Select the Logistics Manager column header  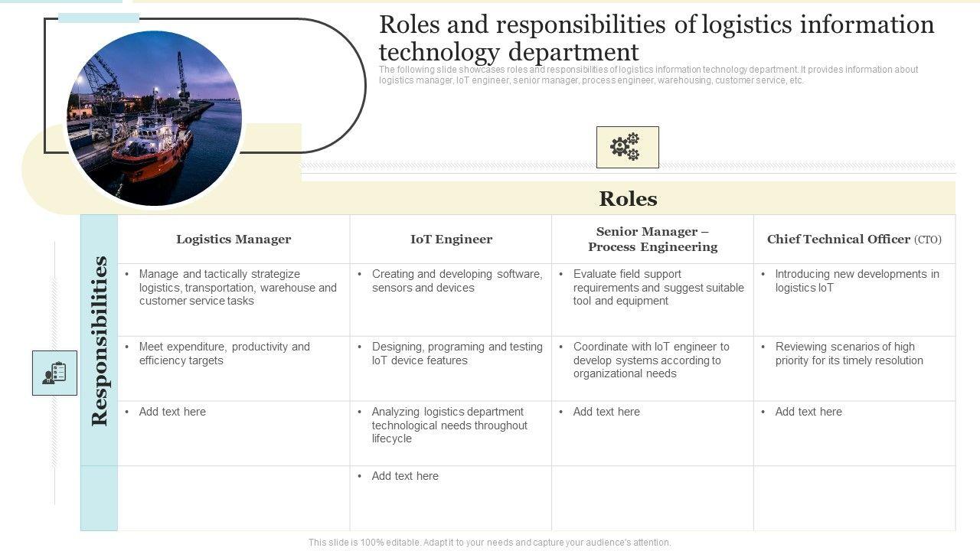(234, 240)
